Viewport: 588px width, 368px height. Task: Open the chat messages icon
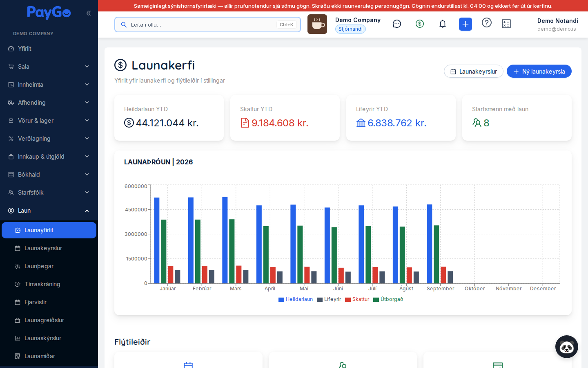[397, 24]
